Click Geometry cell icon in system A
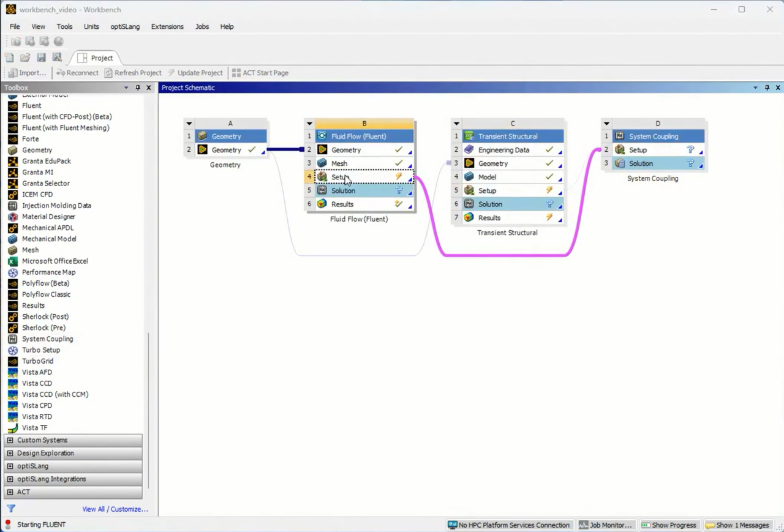 pyautogui.click(x=203, y=150)
